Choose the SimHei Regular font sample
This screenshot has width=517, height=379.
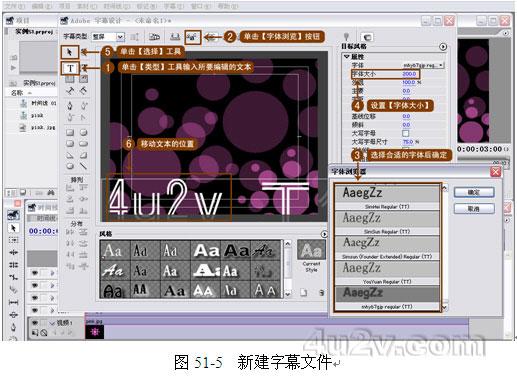click(x=387, y=197)
